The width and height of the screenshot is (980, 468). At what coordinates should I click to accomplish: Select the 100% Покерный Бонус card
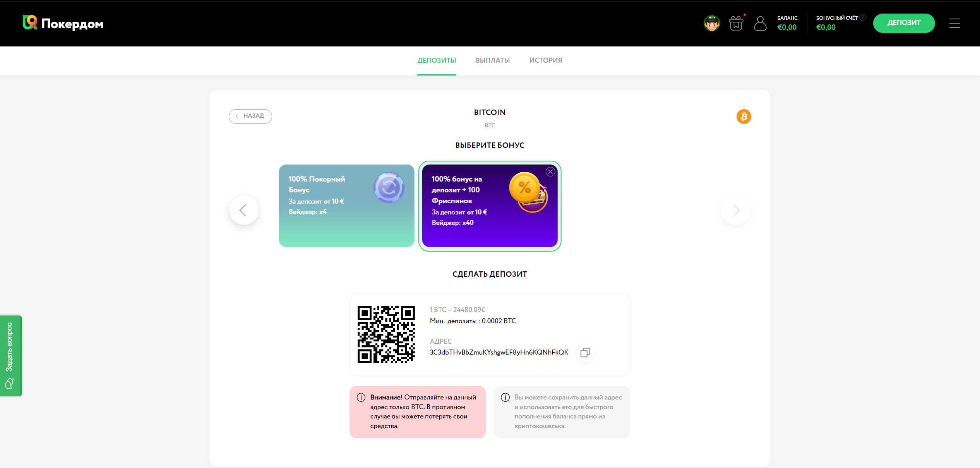346,206
